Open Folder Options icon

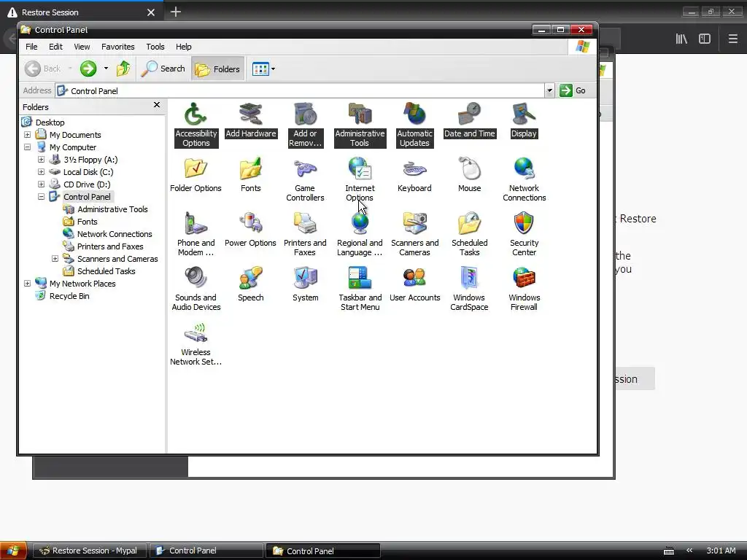coord(196,175)
